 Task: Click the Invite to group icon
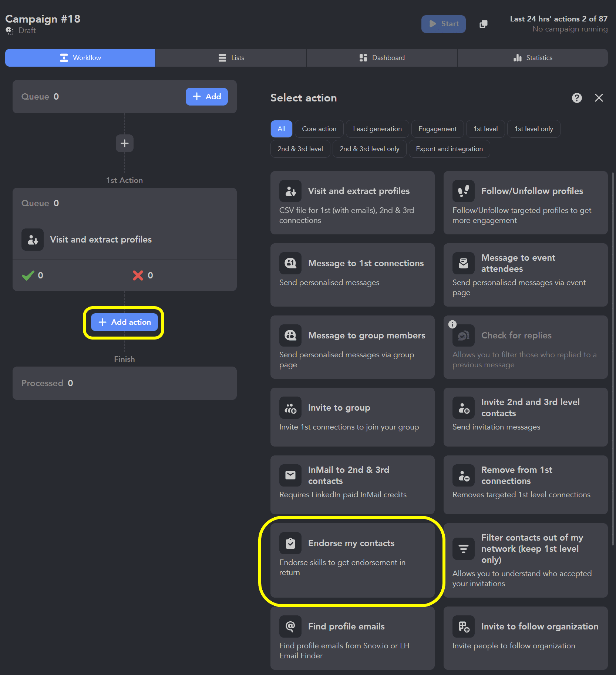pos(290,407)
